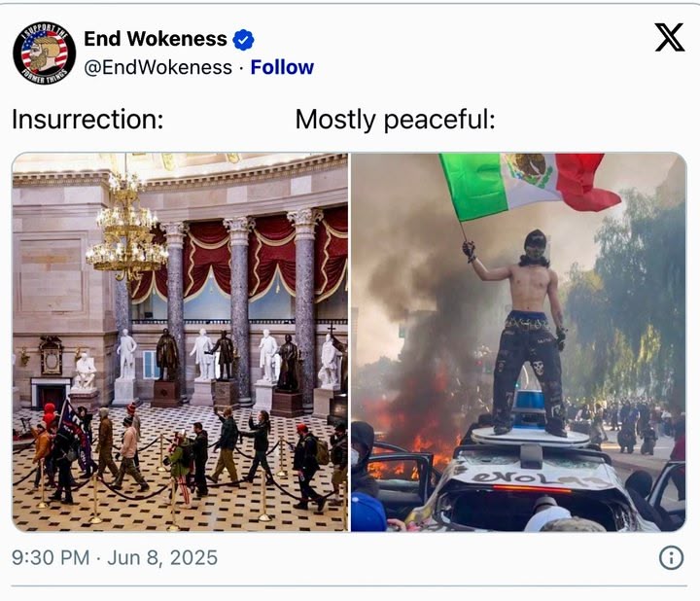
Task: Click the Follow link
Action: [x=282, y=67]
